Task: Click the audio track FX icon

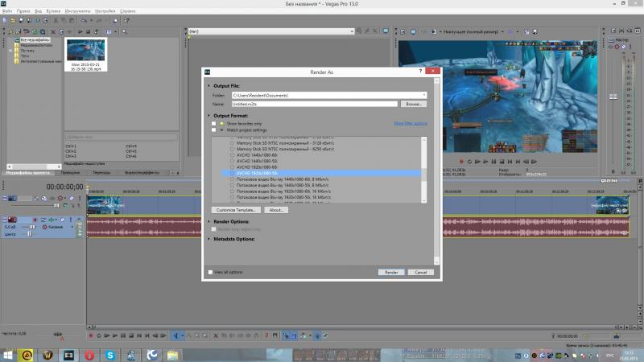Action: click(52, 220)
